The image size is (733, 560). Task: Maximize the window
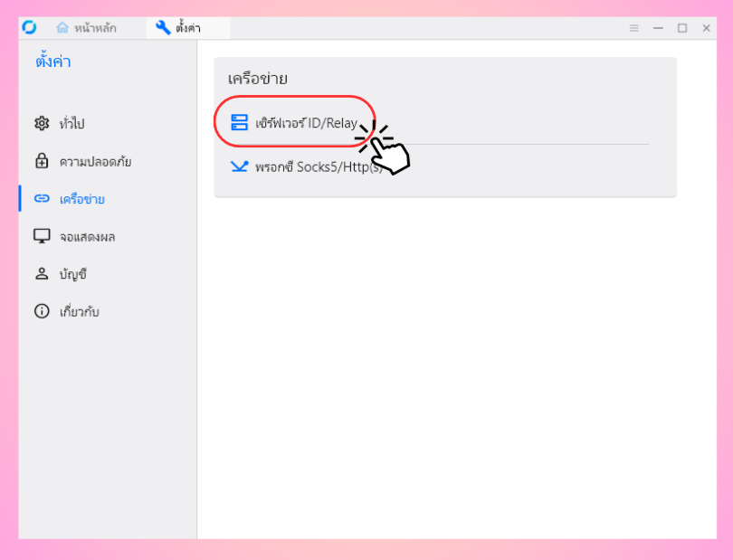[682, 28]
